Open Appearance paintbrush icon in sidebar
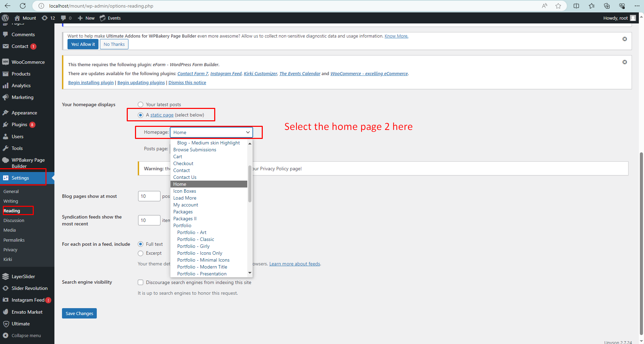Image resolution: width=644 pixels, height=344 pixels. (6, 113)
